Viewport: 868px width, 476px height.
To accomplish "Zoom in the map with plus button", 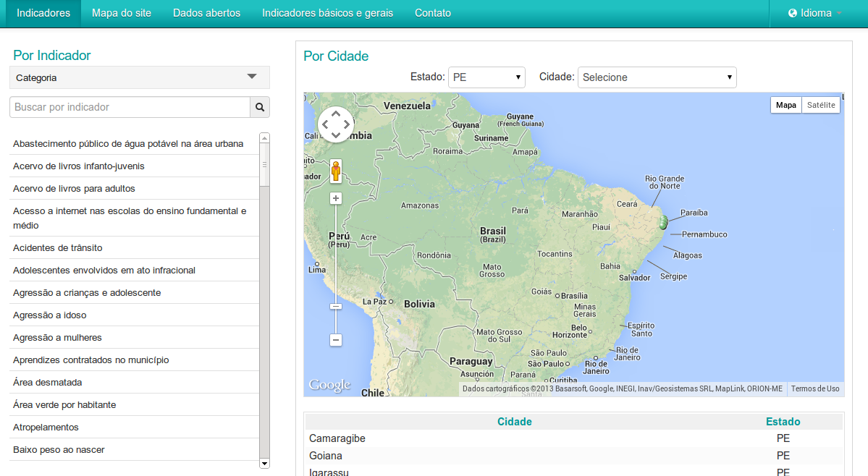I will click(335, 198).
